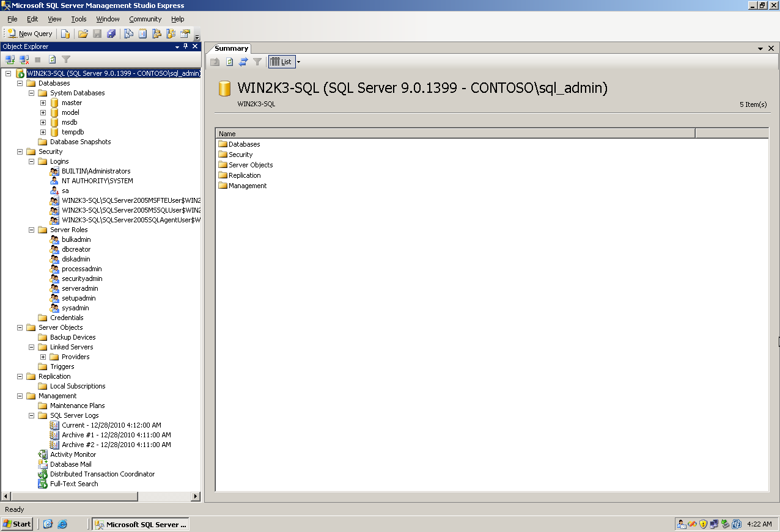Select the Summary tab
The height and width of the screenshot is (532, 780).
click(231, 48)
